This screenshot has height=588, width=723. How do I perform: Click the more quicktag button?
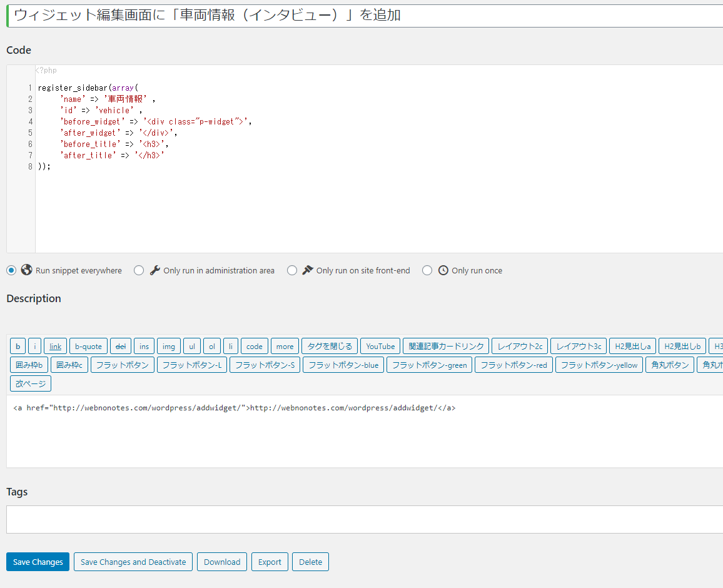pyautogui.click(x=285, y=346)
